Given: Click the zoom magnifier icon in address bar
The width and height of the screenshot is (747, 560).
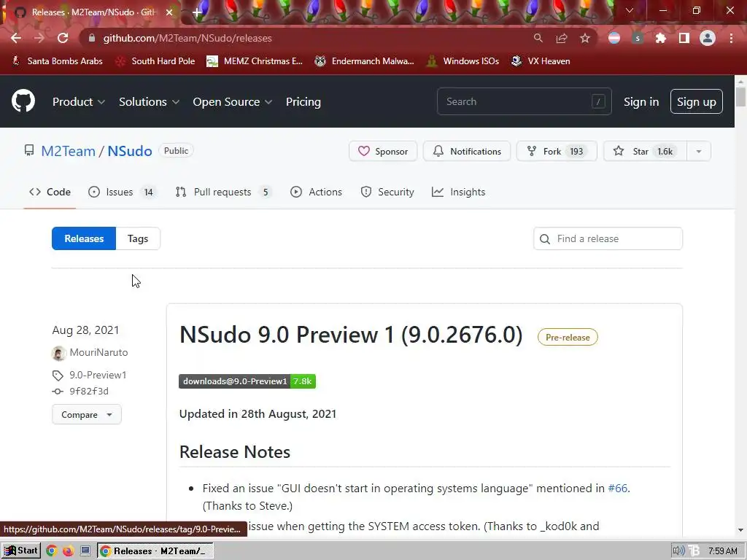Looking at the screenshot, I should [x=538, y=38].
